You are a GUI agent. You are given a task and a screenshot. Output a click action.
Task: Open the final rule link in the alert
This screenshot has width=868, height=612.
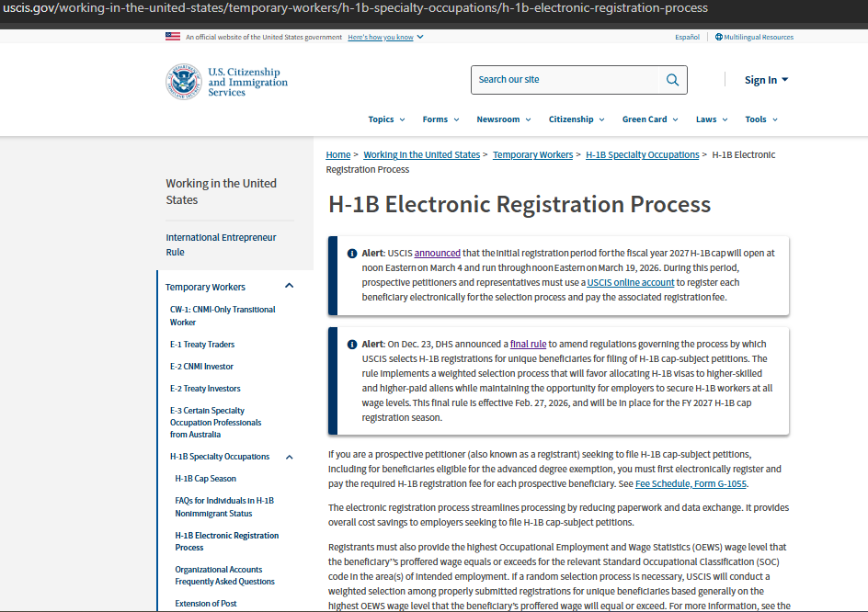529,344
